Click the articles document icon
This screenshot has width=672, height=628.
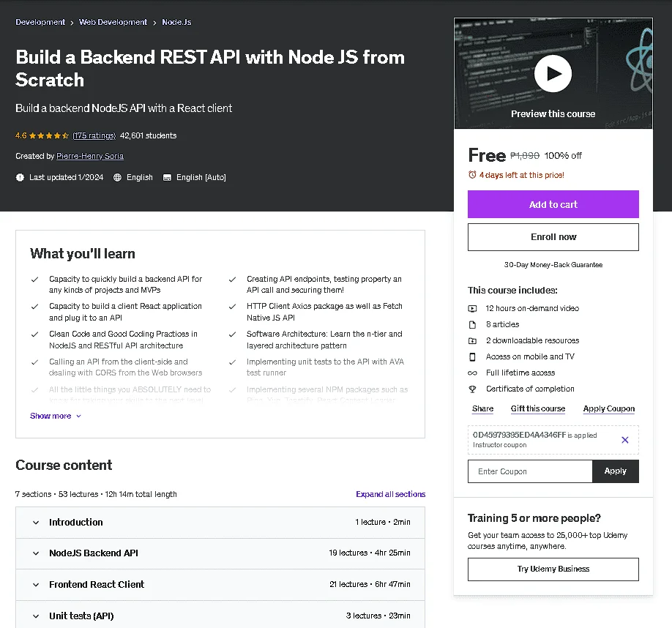472,325
